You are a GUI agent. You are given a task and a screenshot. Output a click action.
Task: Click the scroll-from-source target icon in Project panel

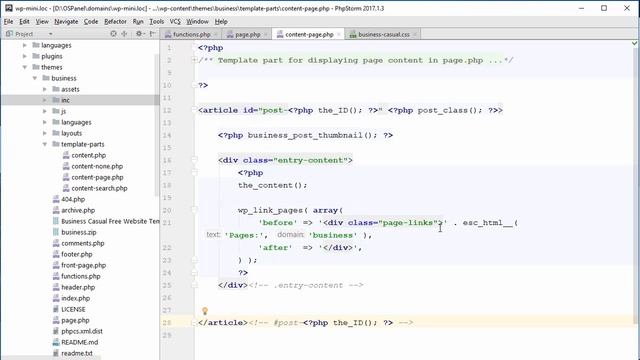113,34
